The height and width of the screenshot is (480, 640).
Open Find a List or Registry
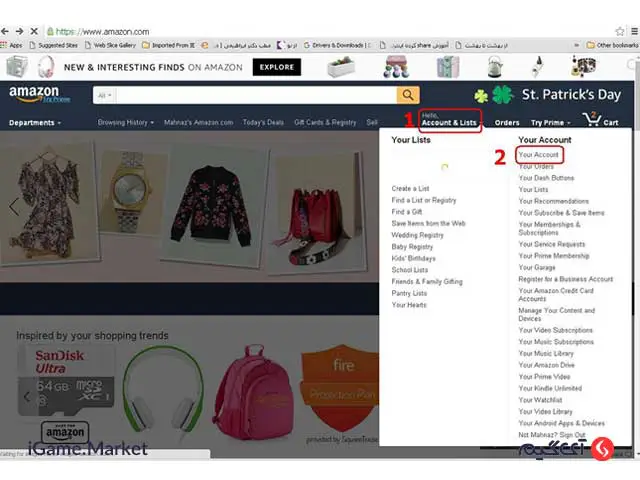click(424, 200)
